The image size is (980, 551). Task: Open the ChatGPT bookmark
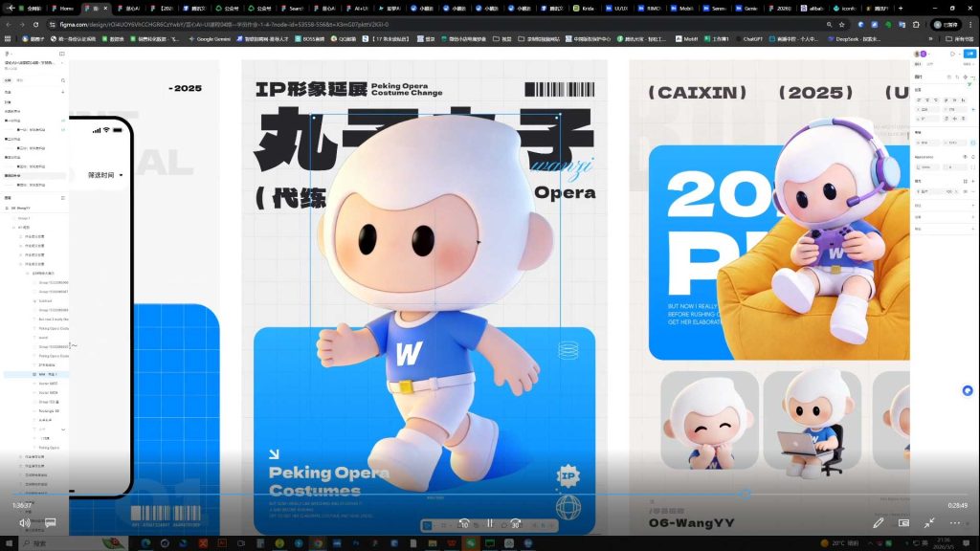pos(748,38)
